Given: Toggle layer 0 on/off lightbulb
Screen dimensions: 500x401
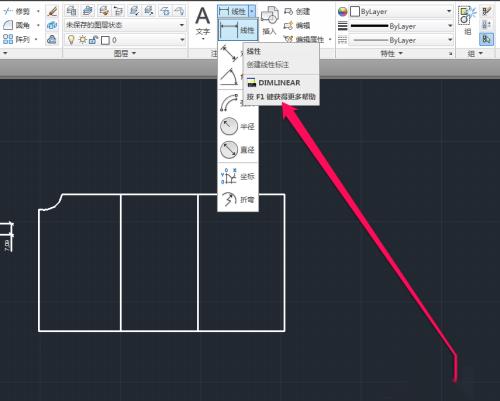Looking at the screenshot, I should click(71, 40).
